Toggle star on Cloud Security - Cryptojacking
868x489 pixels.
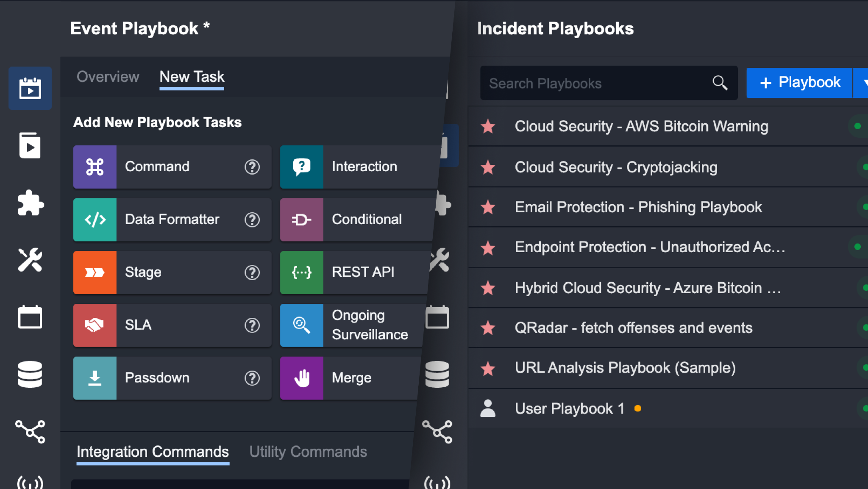tap(488, 167)
